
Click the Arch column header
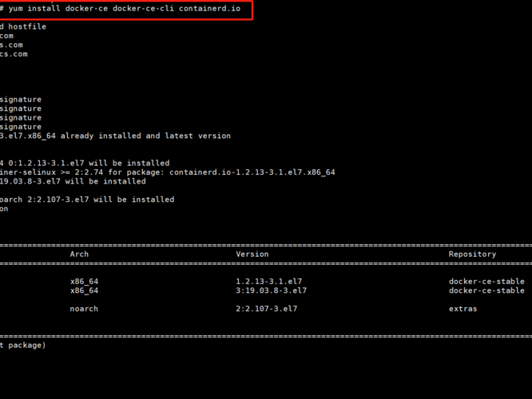pos(79,255)
